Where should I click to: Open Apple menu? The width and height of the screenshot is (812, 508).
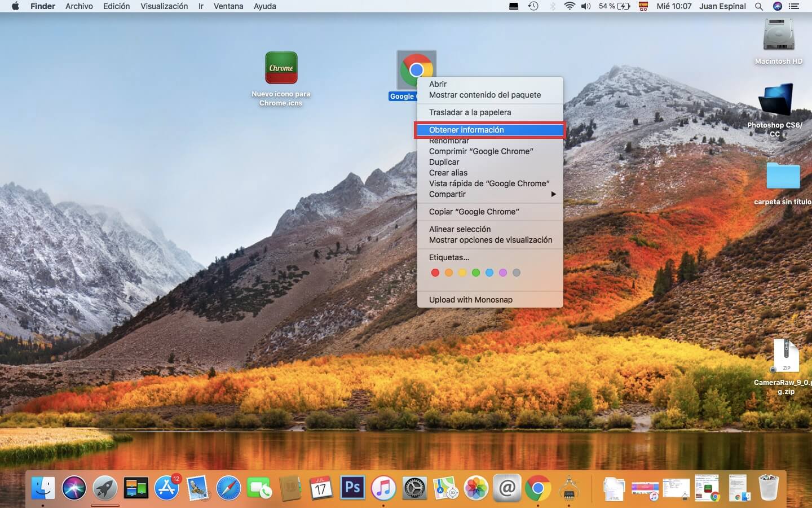(x=15, y=6)
